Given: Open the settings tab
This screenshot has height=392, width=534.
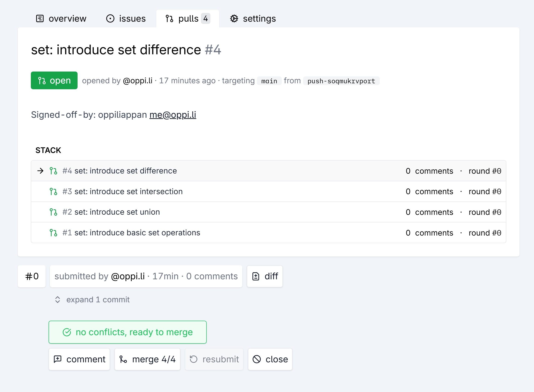Looking at the screenshot, I should click(253, 18).
